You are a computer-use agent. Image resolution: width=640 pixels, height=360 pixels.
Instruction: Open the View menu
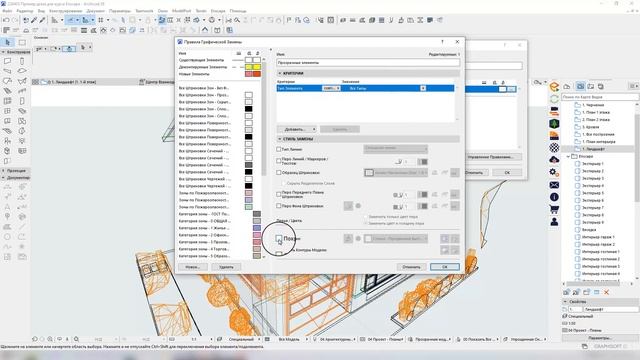(x=41, y=11)
